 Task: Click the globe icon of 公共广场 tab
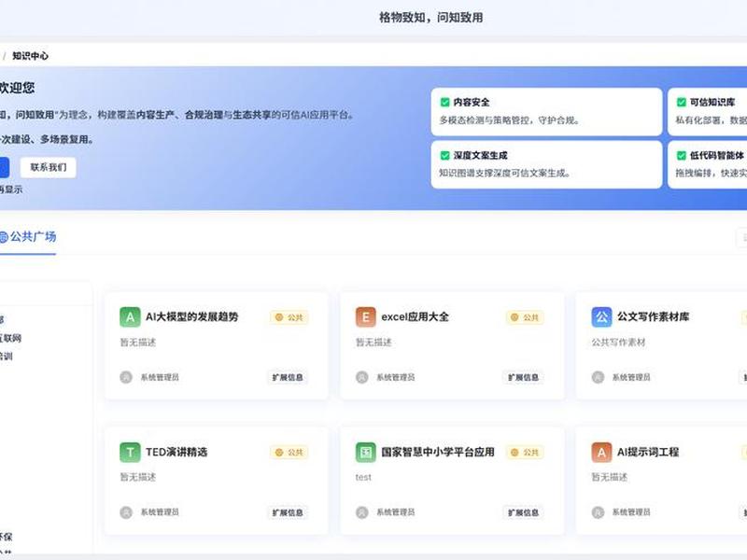(x=4, y=237)
